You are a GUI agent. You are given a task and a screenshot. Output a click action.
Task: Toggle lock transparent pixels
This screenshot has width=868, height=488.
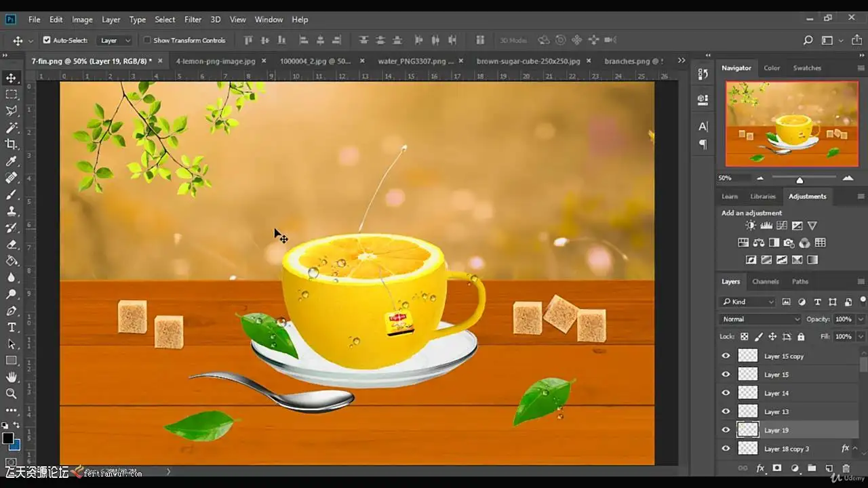click(x=745, y=337)
